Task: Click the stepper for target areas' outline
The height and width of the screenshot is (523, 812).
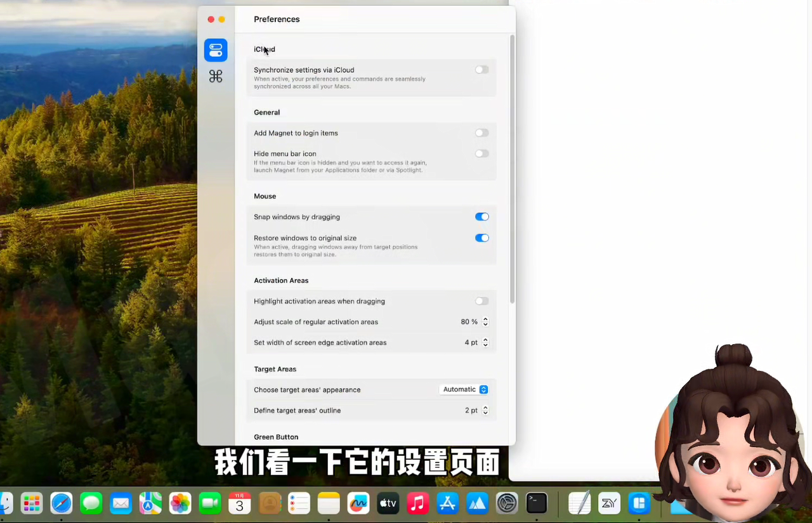Action: click(485, 410)
